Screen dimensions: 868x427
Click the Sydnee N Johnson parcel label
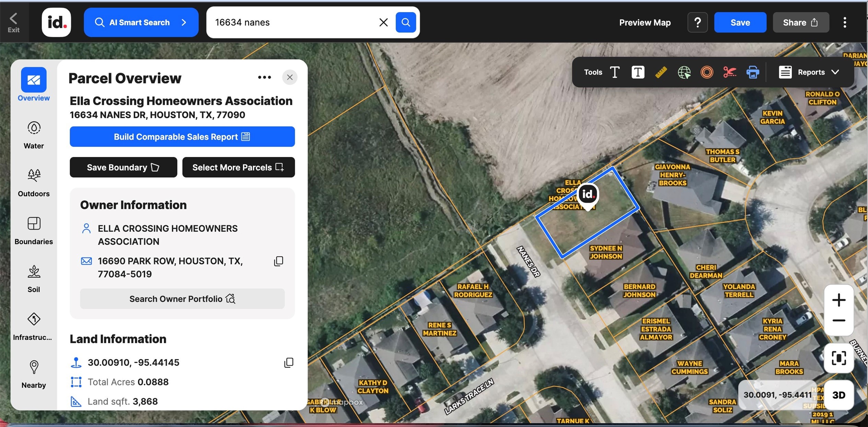pos(606,252)
